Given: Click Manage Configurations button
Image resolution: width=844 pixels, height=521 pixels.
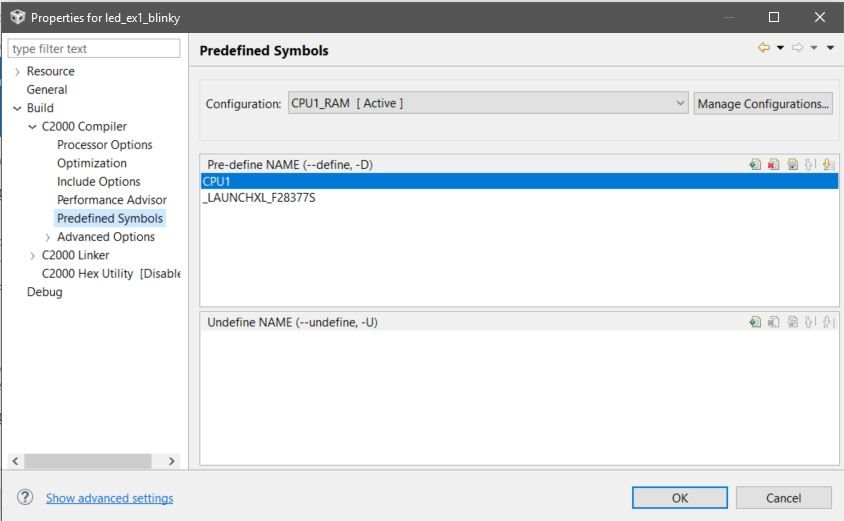Looking at the screenshot, I should pyautogui.click(x=763, y=103).
